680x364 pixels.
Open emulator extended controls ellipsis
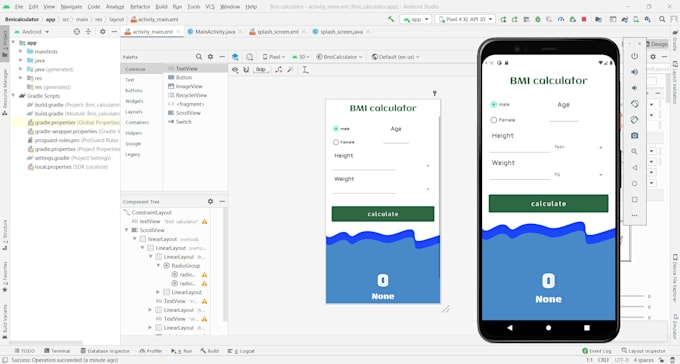click(634, 216)
